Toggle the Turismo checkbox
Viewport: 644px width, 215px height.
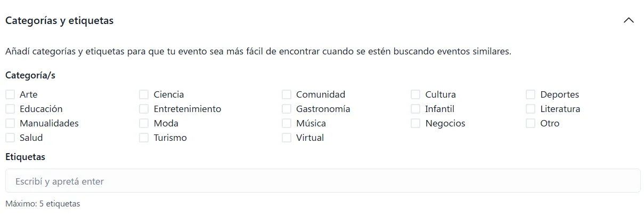point(144,138)
